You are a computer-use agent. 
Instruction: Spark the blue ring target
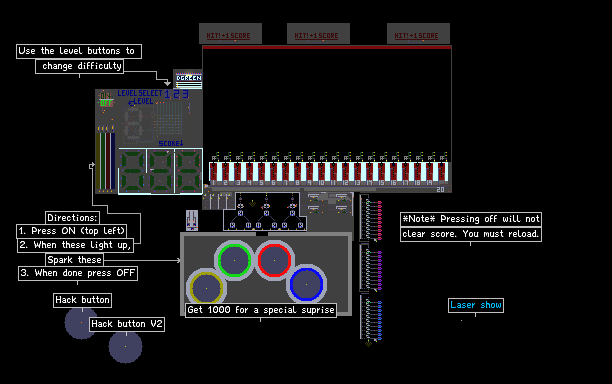click(x=306, y=284)
